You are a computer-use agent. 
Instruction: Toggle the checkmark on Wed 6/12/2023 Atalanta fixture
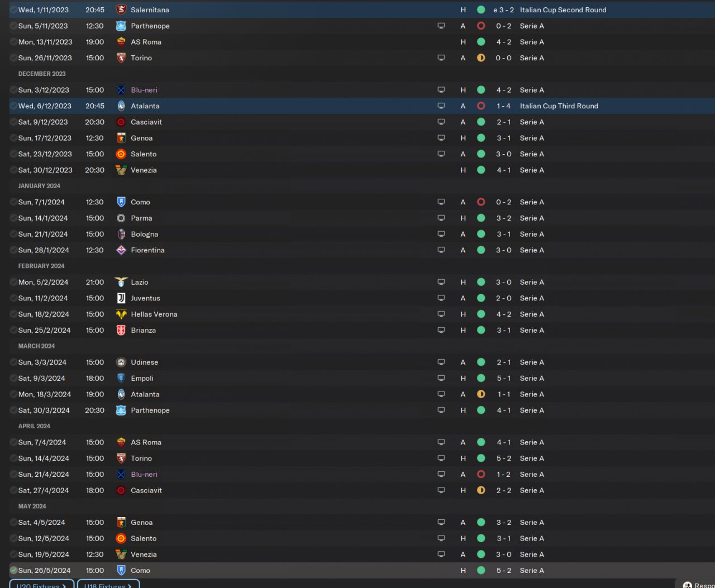click(13, 106)
